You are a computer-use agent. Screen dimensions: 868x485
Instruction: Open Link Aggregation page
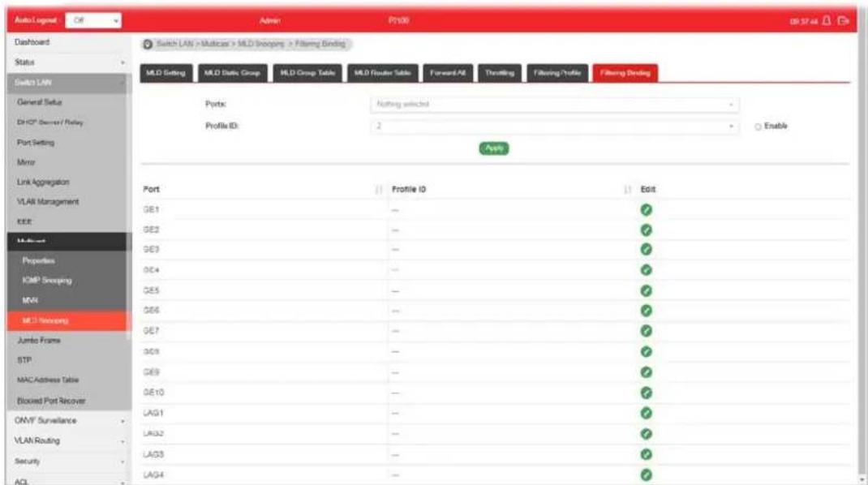click(x=43, y=182)
